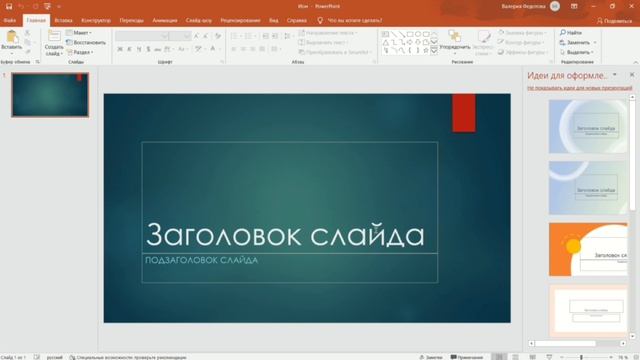Click the Clear Formatting icon

tap(218, 36)
